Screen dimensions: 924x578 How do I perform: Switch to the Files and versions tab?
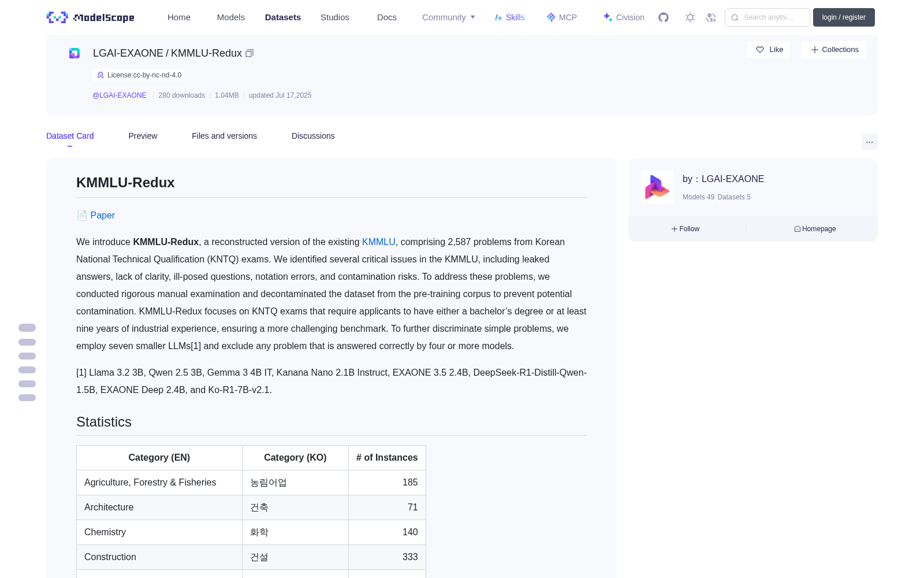(x=224, y=136)
